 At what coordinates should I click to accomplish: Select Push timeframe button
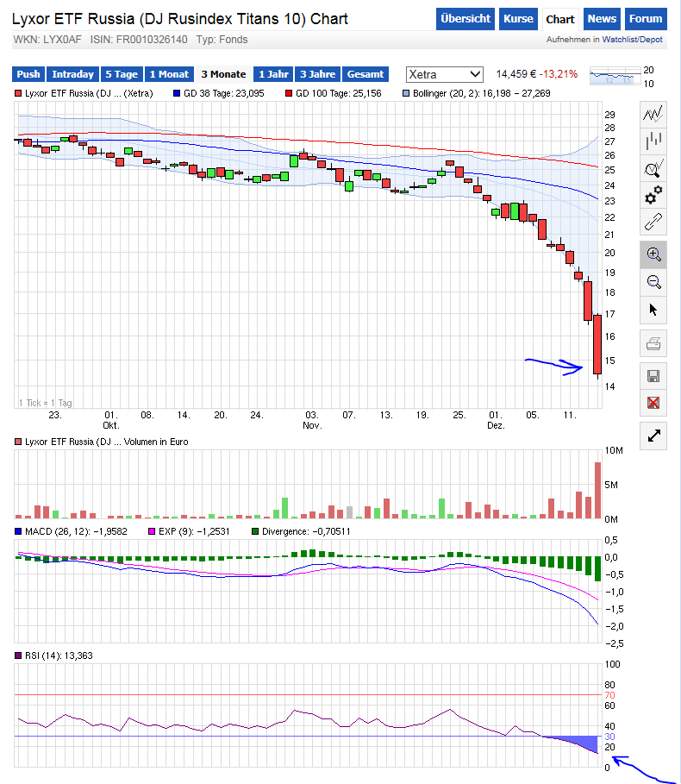[x=28, y=74]
